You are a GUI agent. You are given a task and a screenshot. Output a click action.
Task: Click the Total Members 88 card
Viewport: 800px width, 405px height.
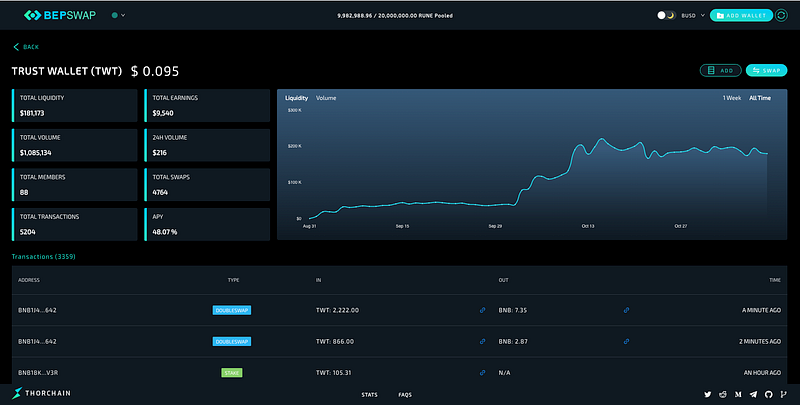coord(74,185)
